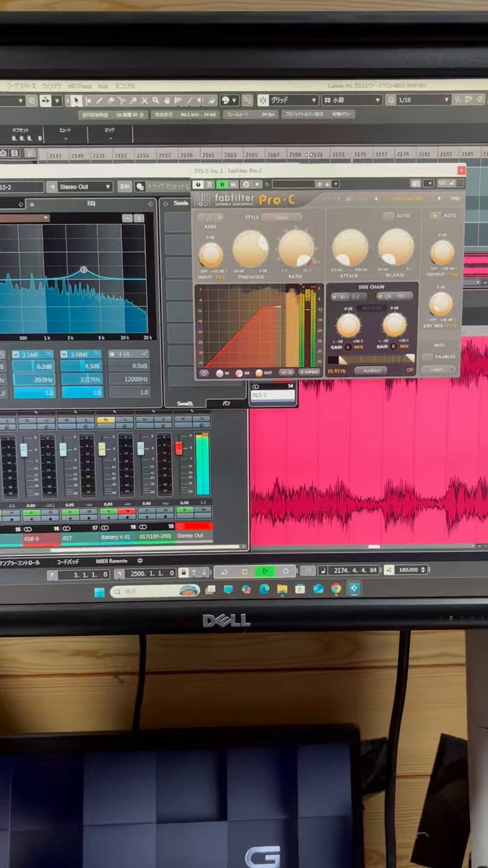Click the side chain Audition button
This screenshot has width=488, height=868.
pyautogui.click(x=372, y=370)
